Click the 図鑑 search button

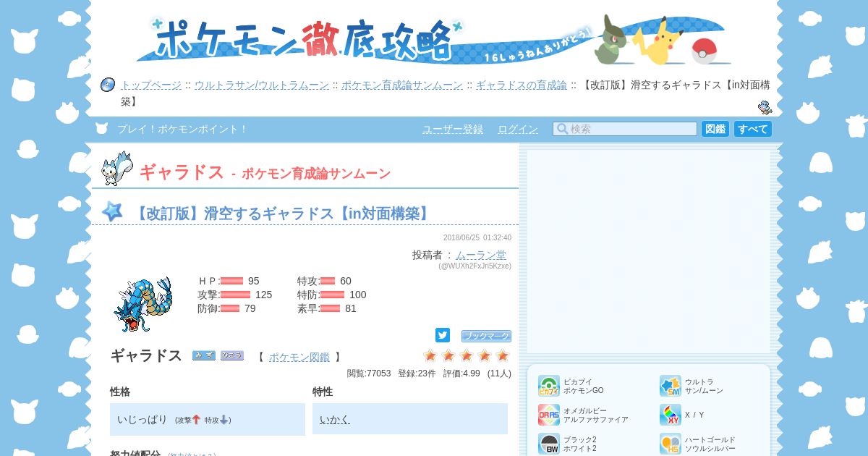pyautogui.click(x=715, y=129)
